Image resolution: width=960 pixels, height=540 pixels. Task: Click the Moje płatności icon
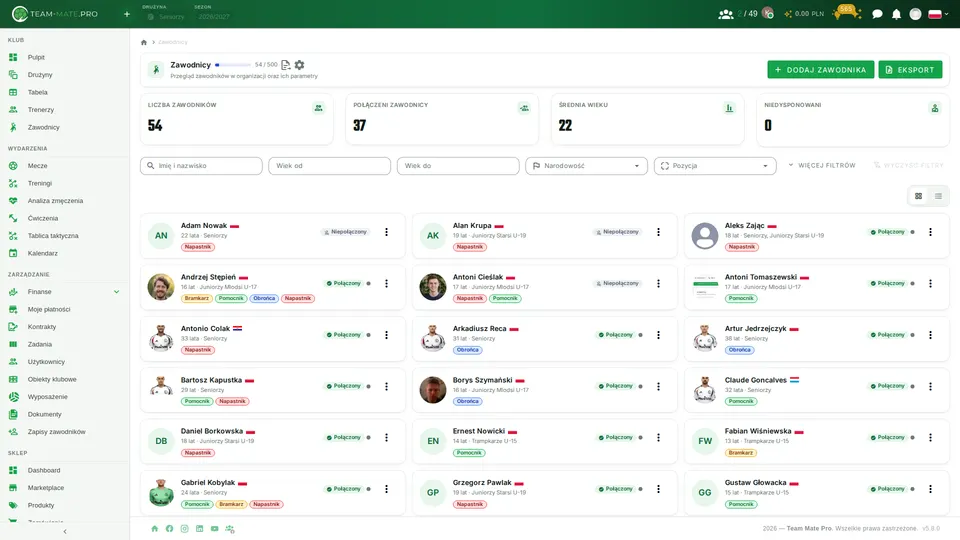[x=13, y=309]
